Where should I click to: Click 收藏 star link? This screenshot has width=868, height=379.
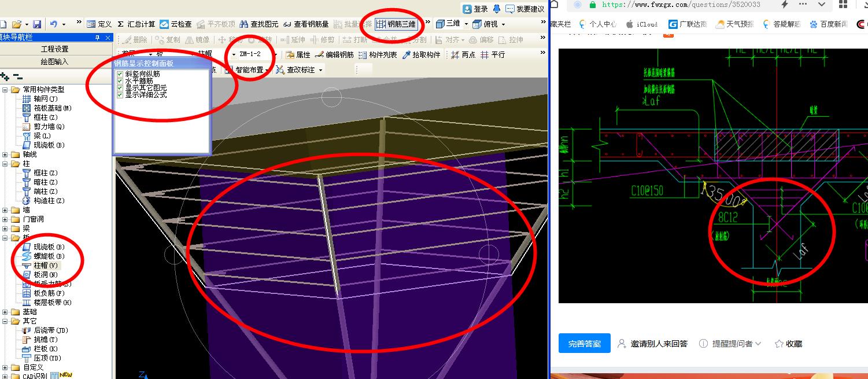point(789,344)
